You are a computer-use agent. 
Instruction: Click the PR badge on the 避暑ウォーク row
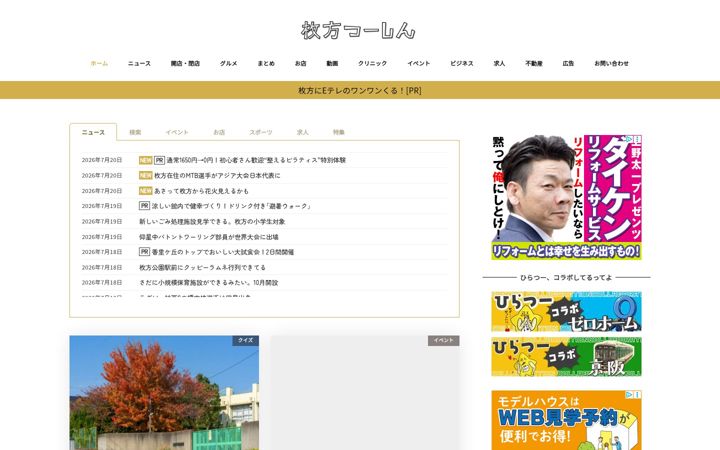click(144, 206)
